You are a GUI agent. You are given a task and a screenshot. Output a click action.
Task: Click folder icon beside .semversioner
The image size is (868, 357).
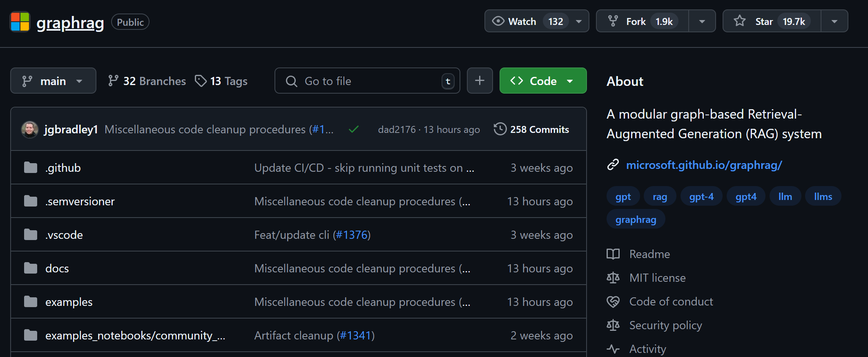(31, 201)
